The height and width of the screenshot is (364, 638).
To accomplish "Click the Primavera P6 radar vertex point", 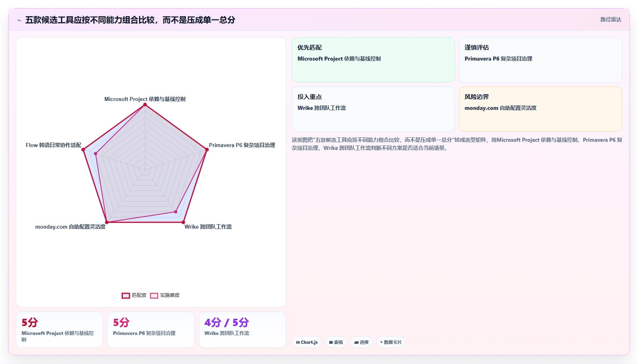I will (207, 149).
